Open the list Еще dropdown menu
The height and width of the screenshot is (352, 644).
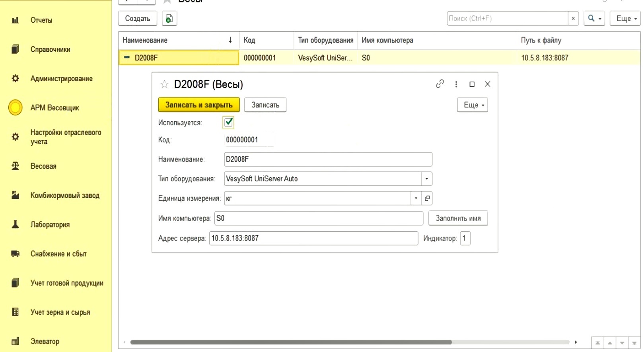point(625,18)
